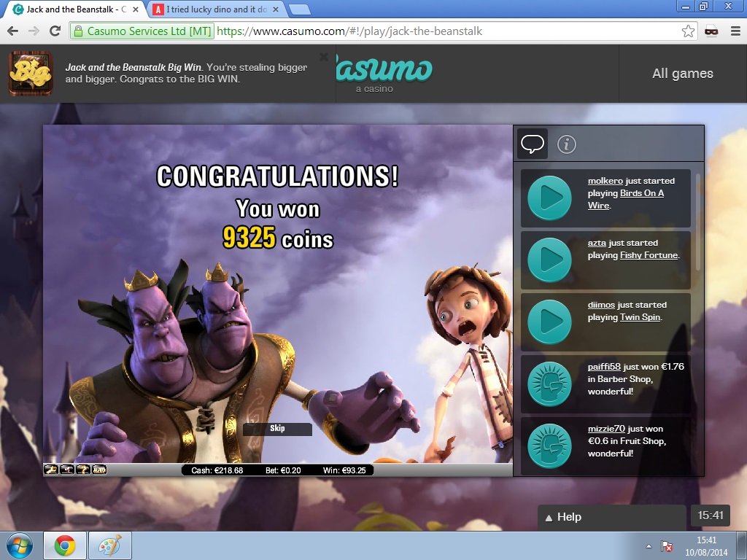
Task: Play icon next to azta's Fishy Fortune
Action: (549, 260)
